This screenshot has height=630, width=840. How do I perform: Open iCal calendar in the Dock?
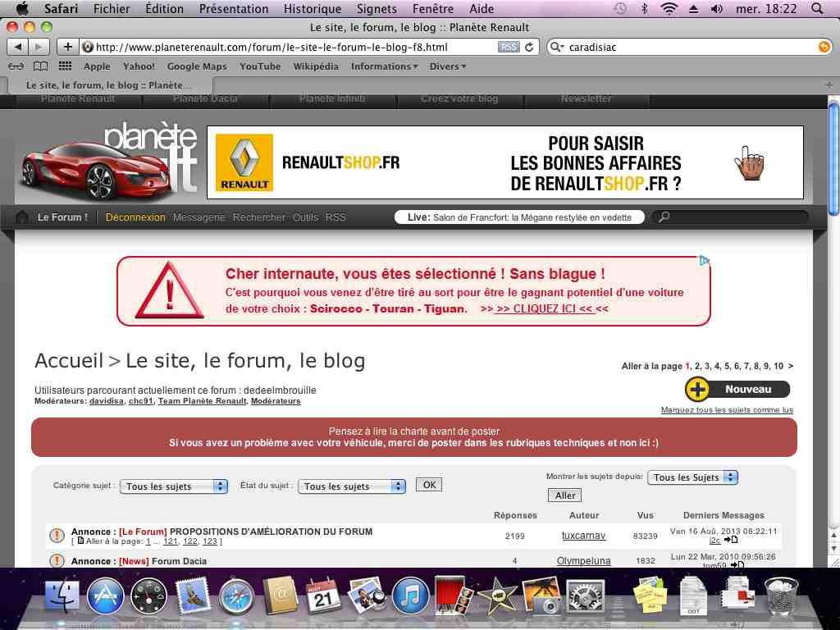point(323,596)
